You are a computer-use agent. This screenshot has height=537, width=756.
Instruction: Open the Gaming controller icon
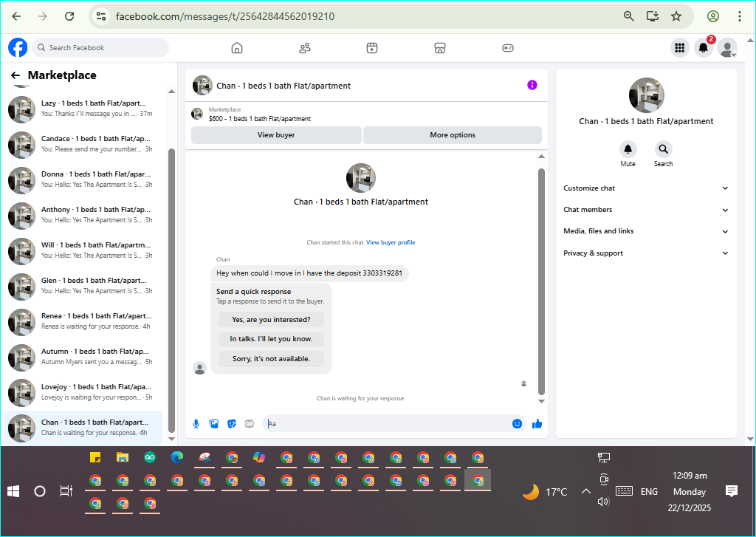(x=508, y=48)
